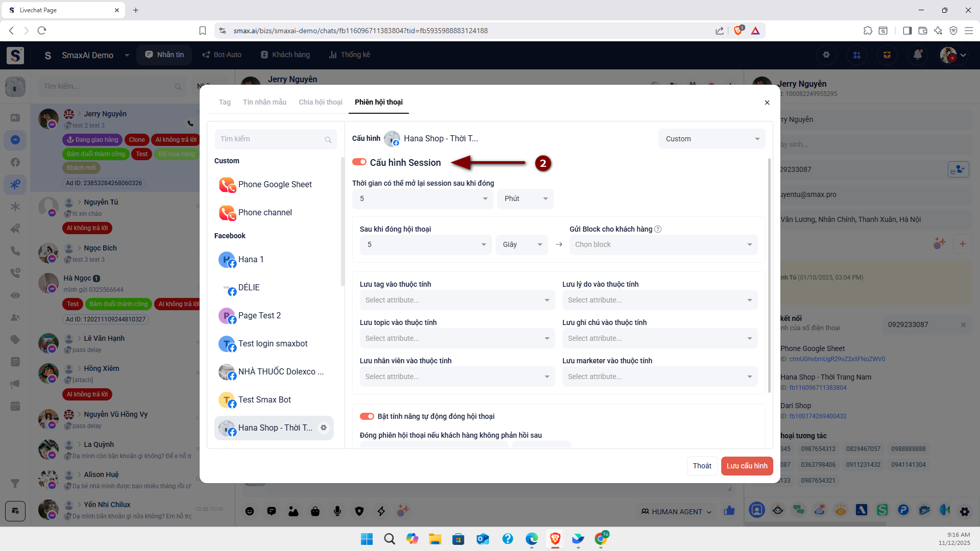Click help icon next to Gửi Block
This screenshot has width=980, height=551.
pos(658,229)
